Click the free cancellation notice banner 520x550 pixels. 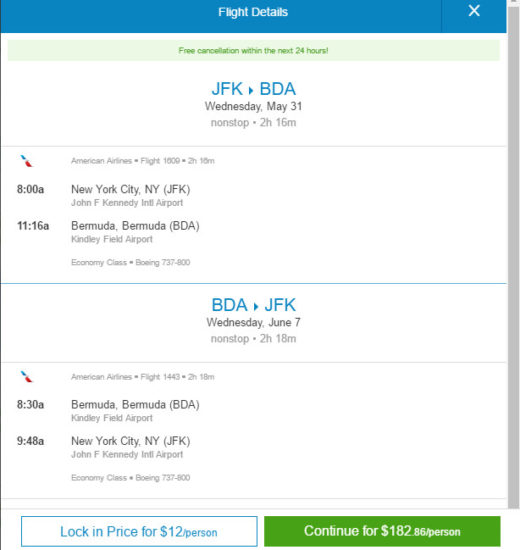coord(253,51)
